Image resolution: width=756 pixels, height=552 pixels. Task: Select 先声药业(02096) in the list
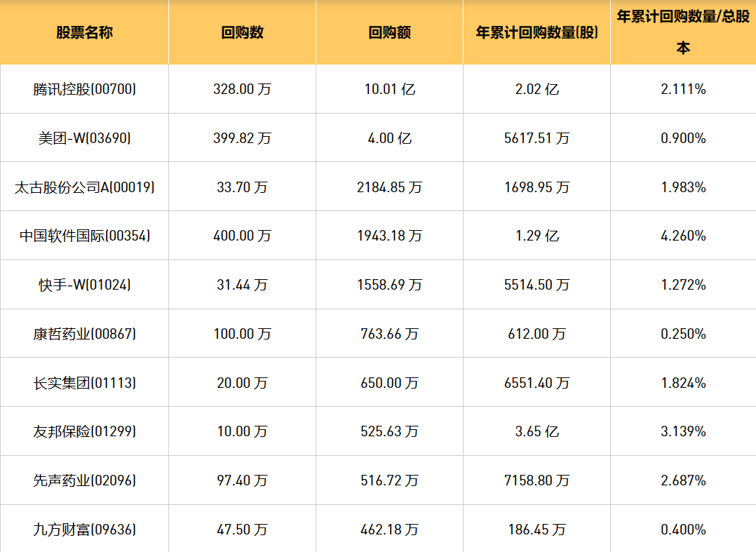(x=84, y=480)
